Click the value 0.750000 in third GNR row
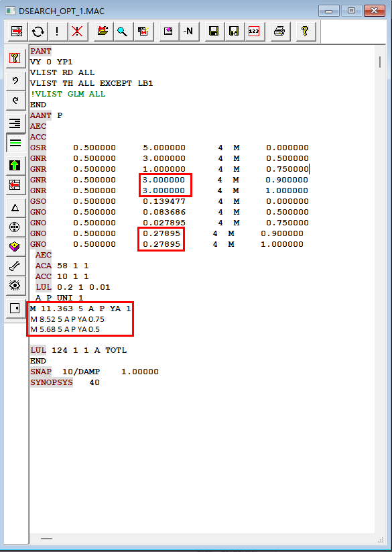 287,169
